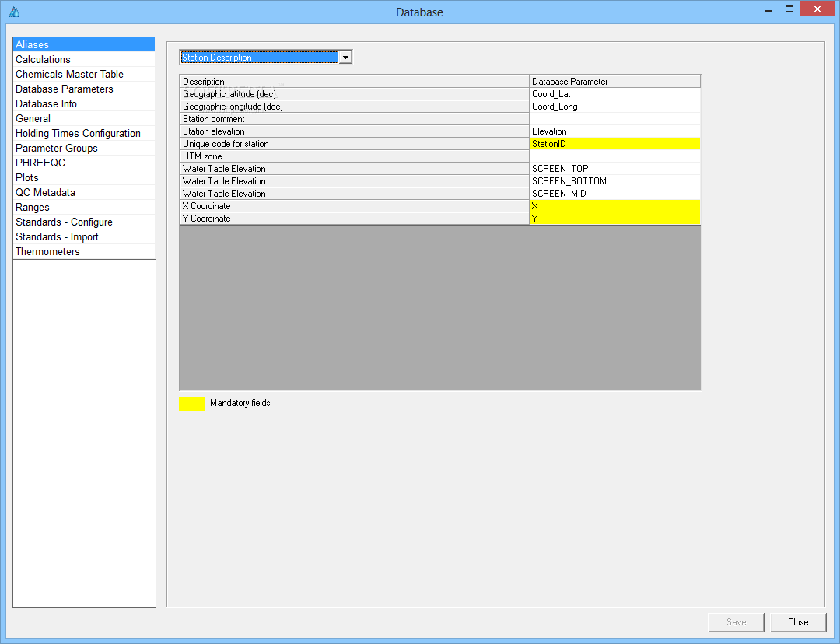Select the yellow Y parameter cell

(x=614, y=219)
